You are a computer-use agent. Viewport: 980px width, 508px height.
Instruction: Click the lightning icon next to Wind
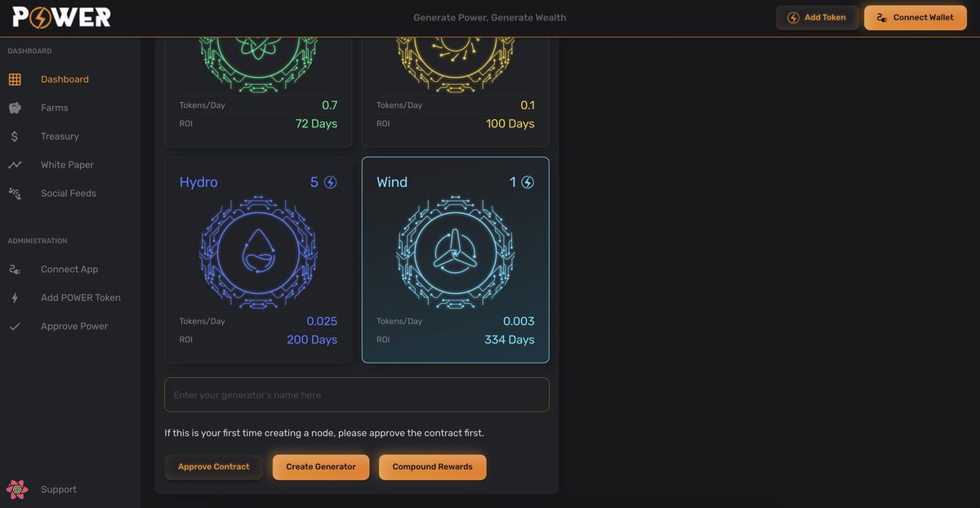coord(528,180)
